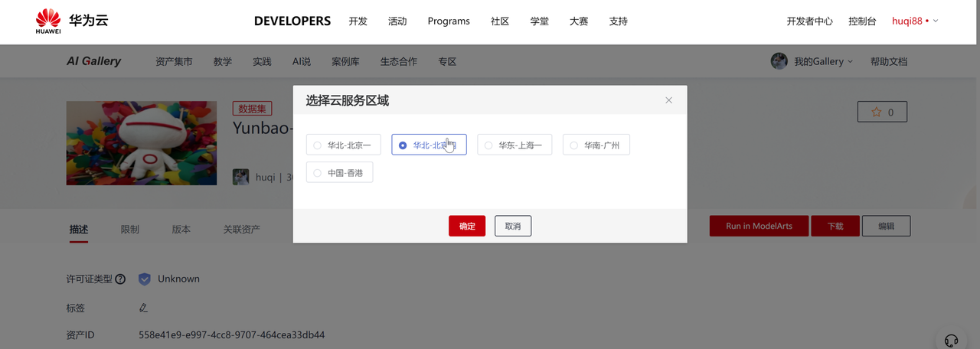Switch to the 关联资产 tab

pyautogui.click(x=242, y=229)
